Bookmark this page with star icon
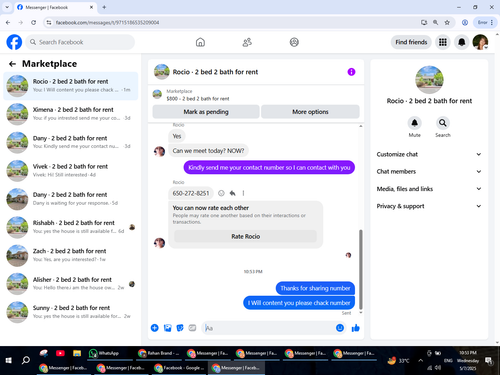 click(x=447, y=22)
